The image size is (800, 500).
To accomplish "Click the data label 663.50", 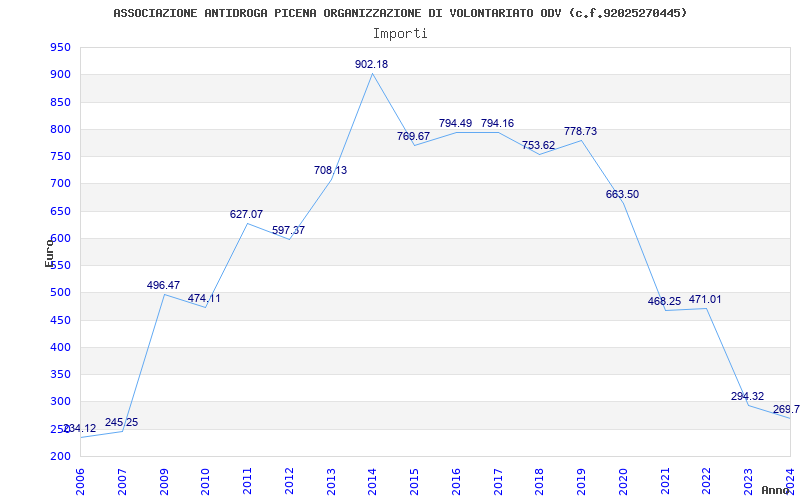I will coord(622,194).
